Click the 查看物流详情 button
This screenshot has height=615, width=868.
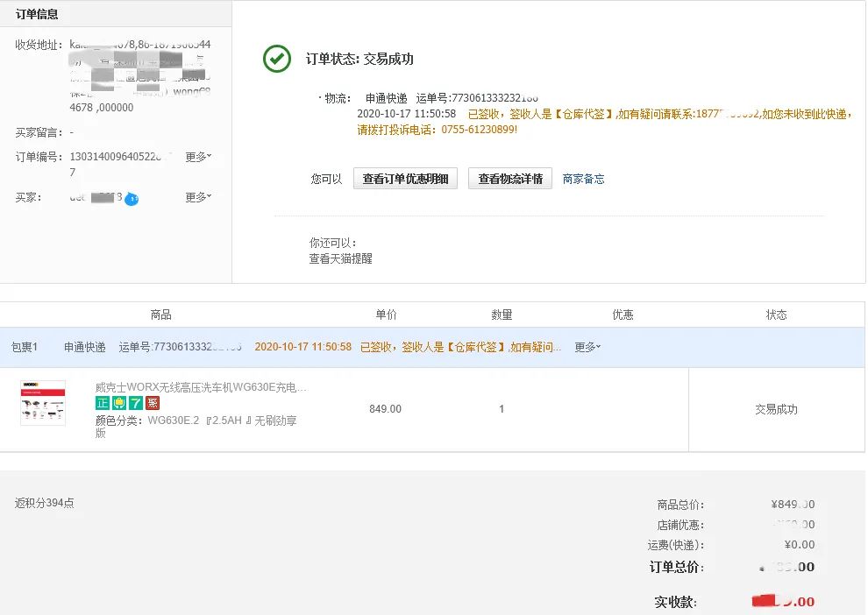point(509,178)
